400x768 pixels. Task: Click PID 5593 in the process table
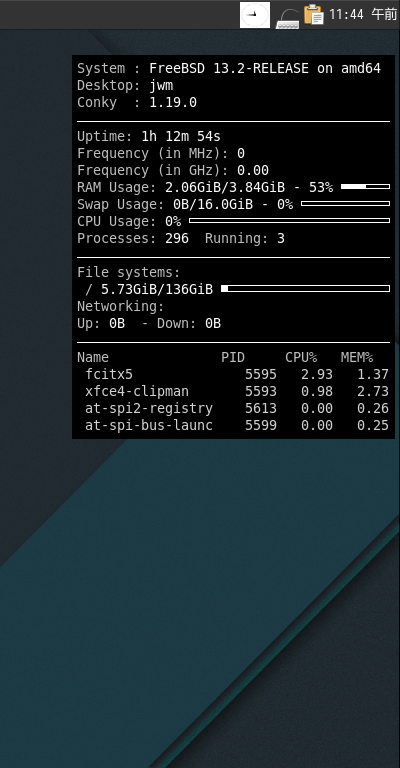tap(261, 391)
